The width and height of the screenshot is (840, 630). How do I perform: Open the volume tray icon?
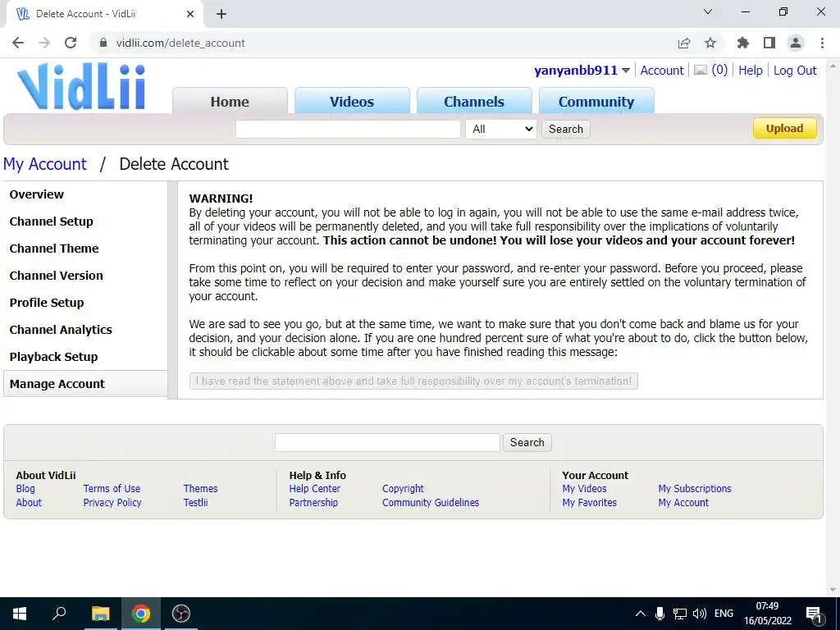pyautogui.click(x=699, y=614)
